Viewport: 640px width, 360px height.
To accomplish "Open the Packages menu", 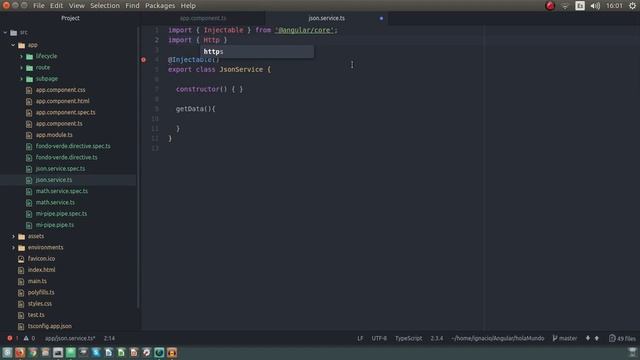I will click(160, 6).
